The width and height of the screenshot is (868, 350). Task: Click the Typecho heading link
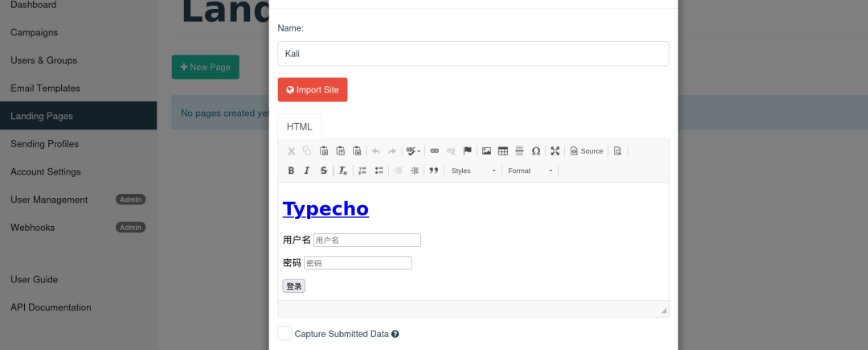(x=325, y=208)
